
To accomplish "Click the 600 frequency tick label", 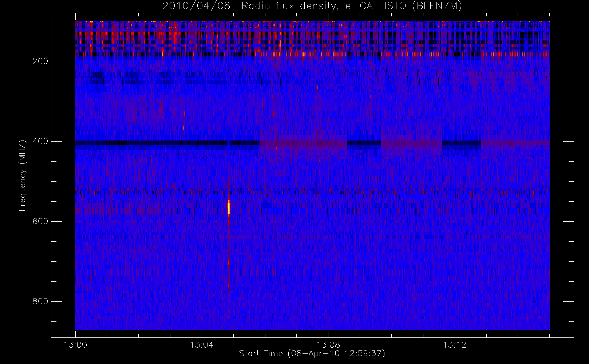I will (x=40, y=221).
